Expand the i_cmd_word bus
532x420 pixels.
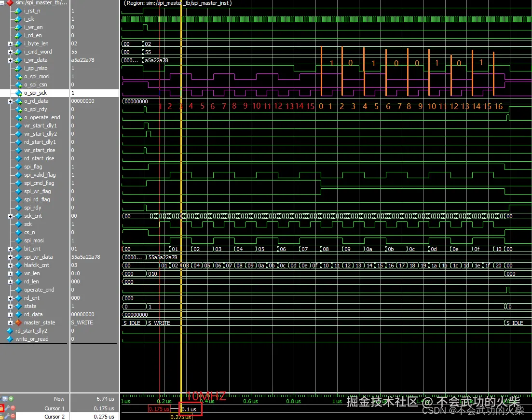pyautogui.click(x=10, y=52)
